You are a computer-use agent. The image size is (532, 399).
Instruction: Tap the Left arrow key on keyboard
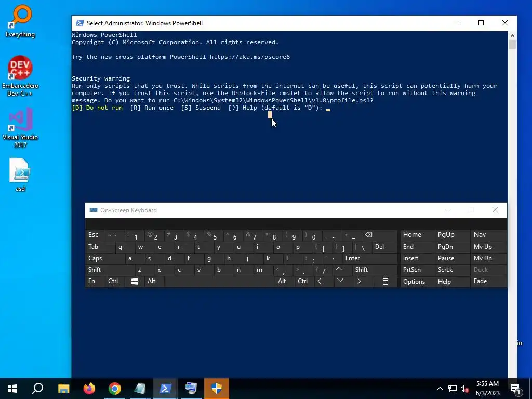click(320, 281)
